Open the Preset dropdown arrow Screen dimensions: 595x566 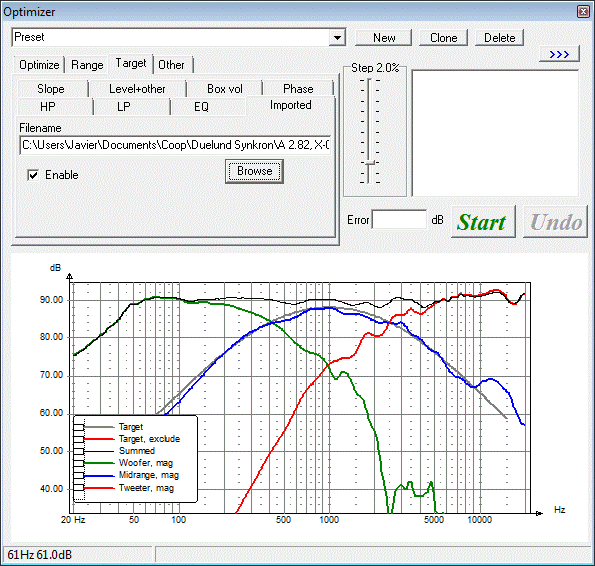(x=337, y=38)
